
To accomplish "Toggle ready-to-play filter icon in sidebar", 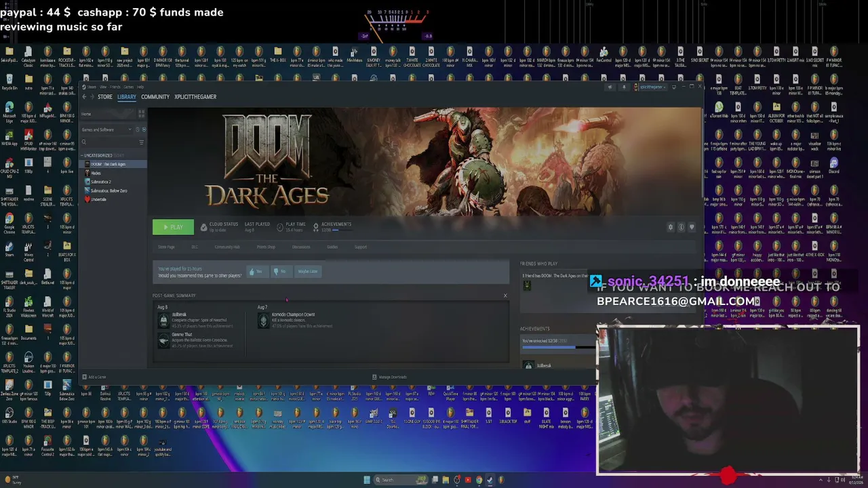I will [x=143, y=129].
